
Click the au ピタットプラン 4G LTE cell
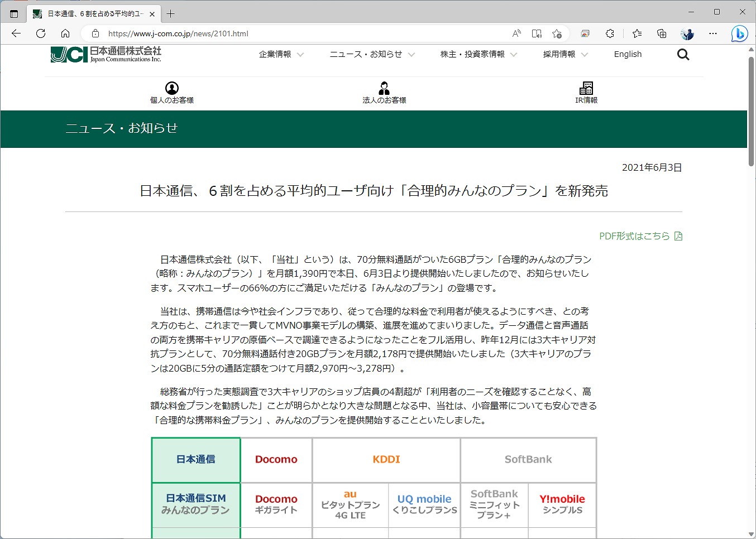coord(351,504)
